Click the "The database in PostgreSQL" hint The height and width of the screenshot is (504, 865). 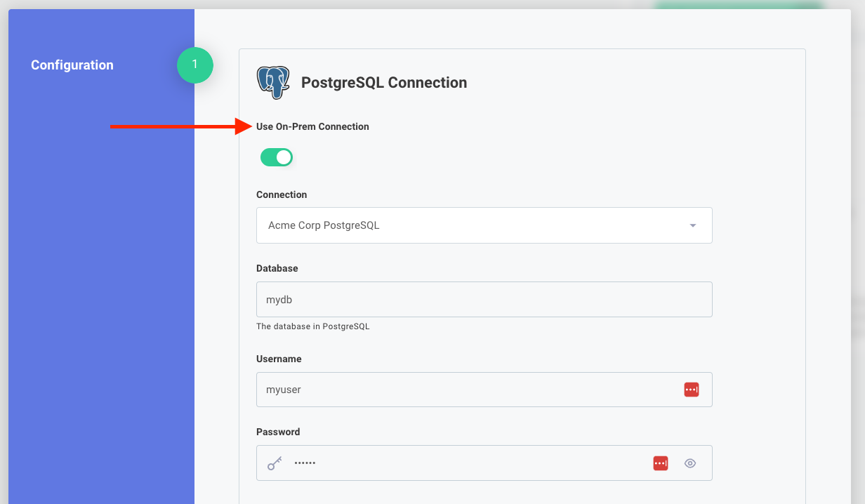pyautogui.click(x=312, y=326)
